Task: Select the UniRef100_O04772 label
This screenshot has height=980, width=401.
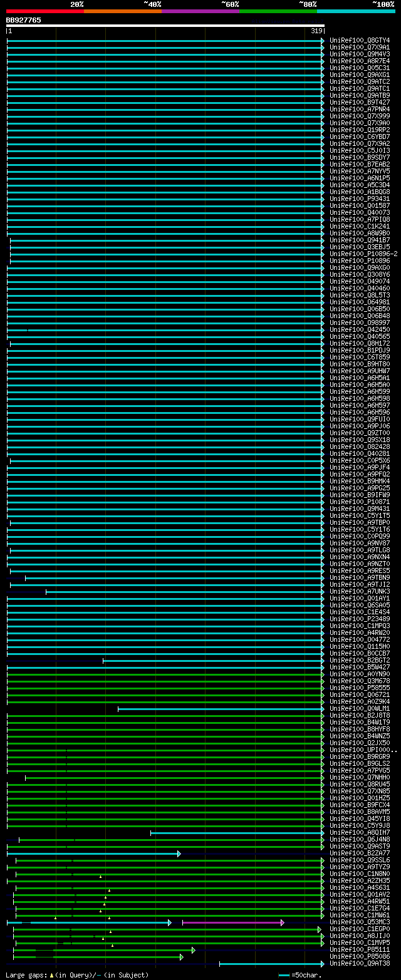Action: 360,640
